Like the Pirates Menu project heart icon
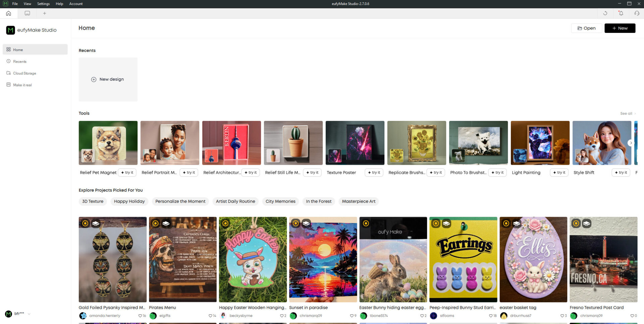This screenshot has height=324, width=644. [x=210, y=316]
